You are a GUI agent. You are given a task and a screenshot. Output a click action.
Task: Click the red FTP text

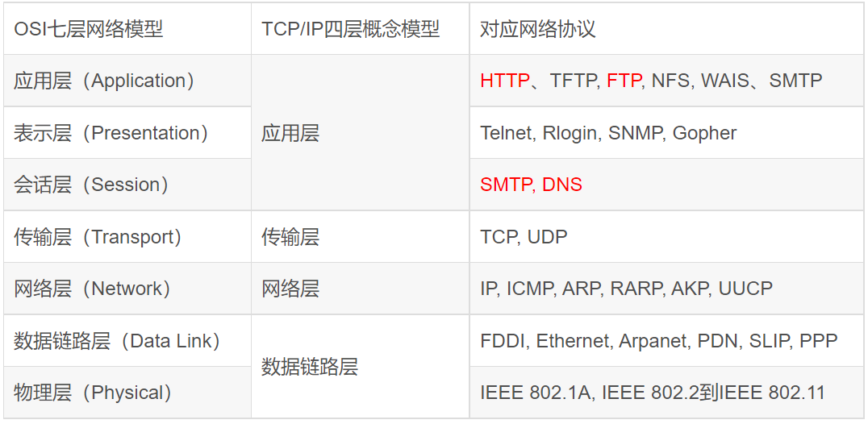(x=624, y=81)
